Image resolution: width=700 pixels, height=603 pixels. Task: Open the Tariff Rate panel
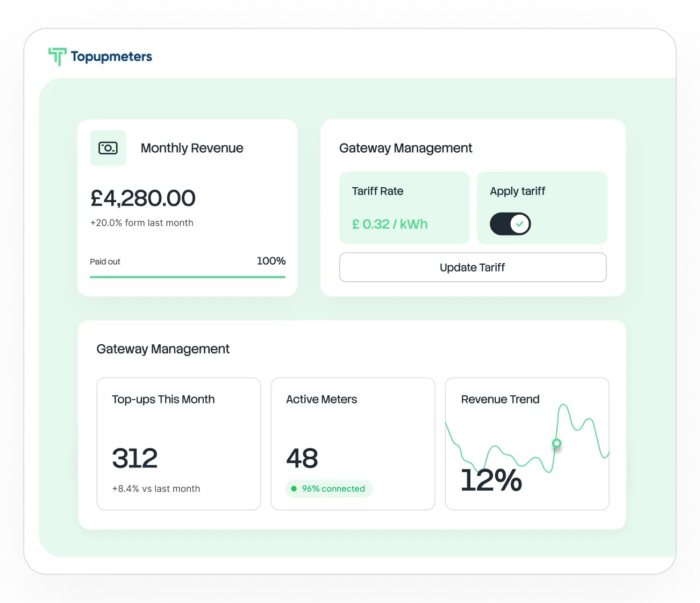tap(404, 208)
